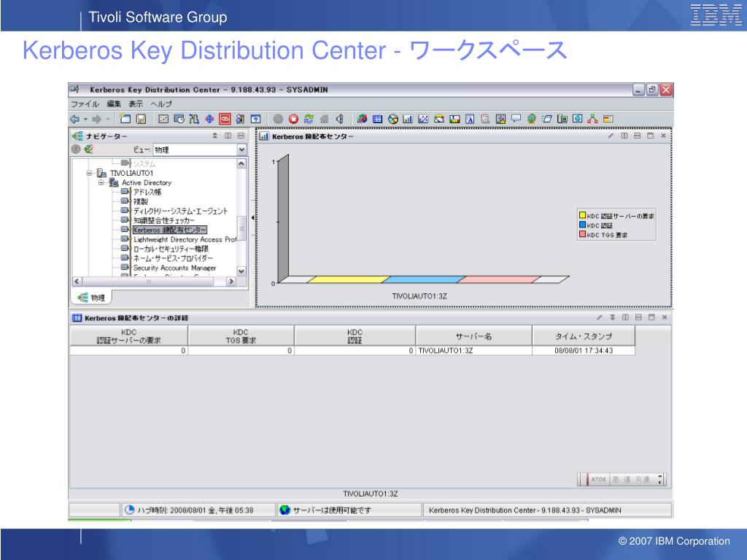Select the Linear Gauge view icon

click(x=454, y=119)
